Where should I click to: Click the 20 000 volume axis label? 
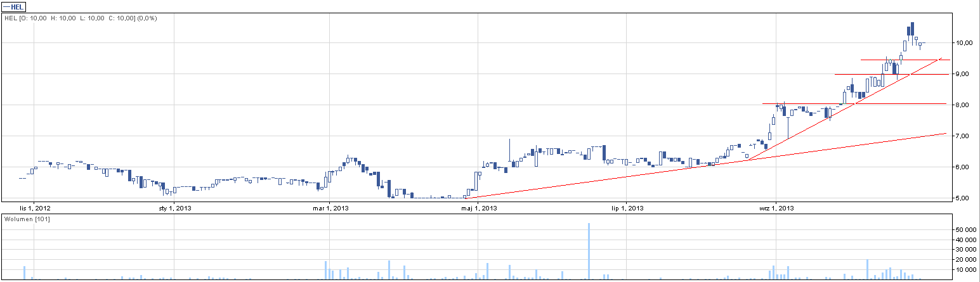pos(967,259)
